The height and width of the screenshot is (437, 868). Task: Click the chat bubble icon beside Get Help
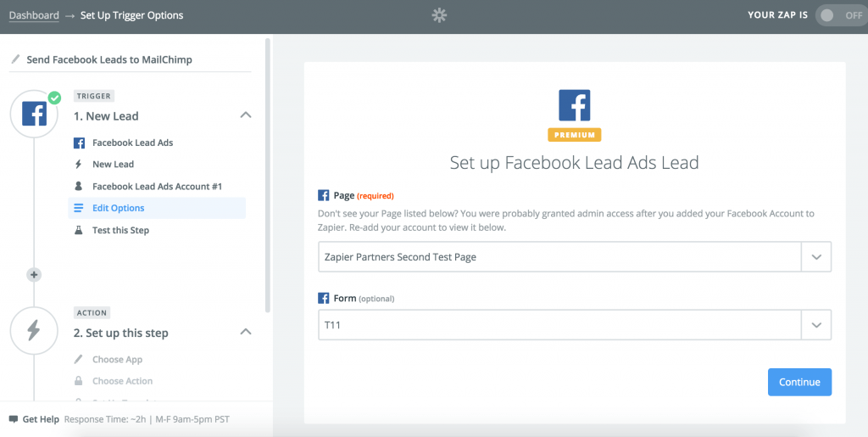pos(14,419)
